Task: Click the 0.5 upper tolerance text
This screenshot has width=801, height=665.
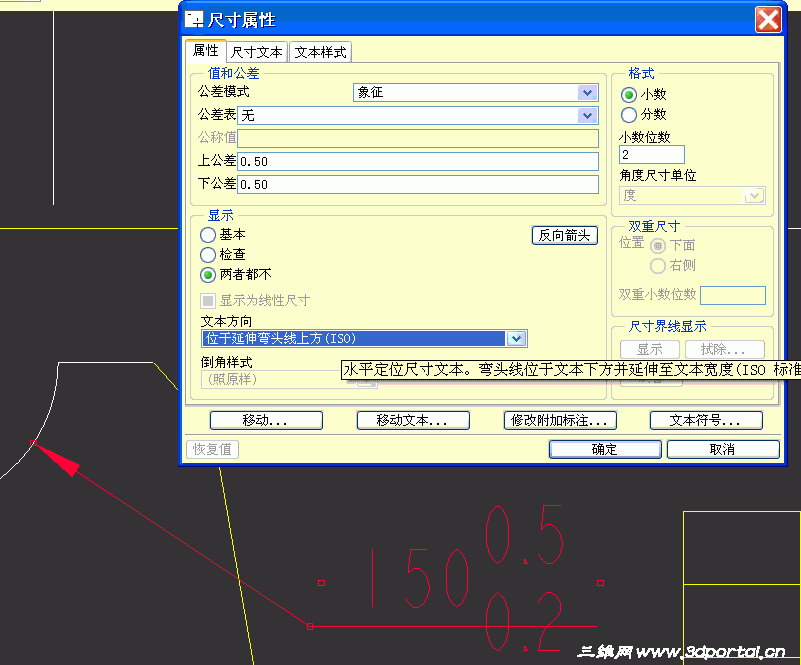Action: point(524,534)
